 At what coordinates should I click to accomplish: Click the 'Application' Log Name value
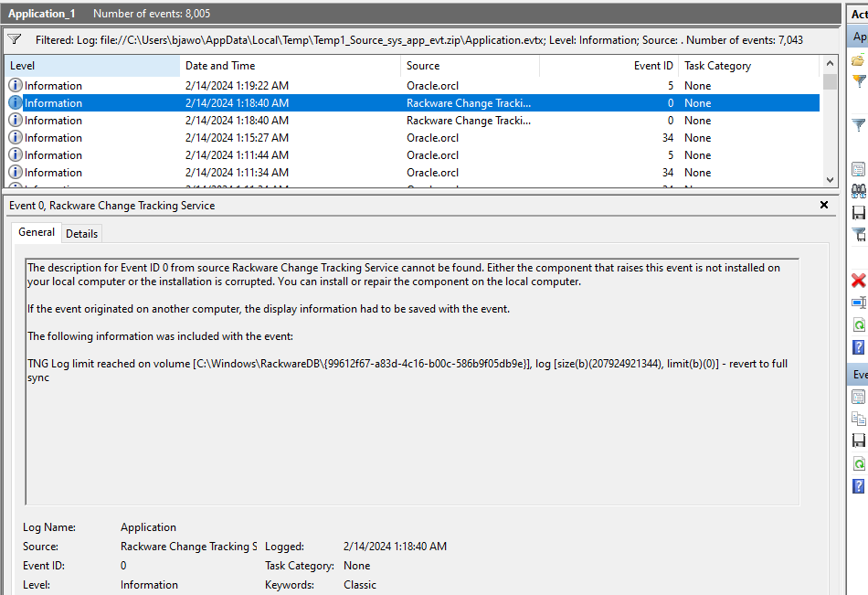[x=148, y=526]
